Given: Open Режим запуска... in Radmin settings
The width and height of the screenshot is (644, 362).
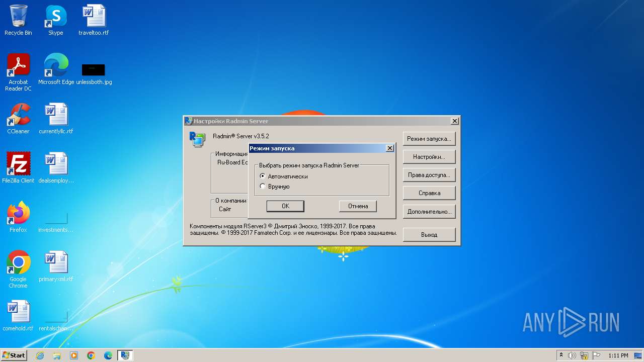Looking at the screenshot, I should [429, 139].
